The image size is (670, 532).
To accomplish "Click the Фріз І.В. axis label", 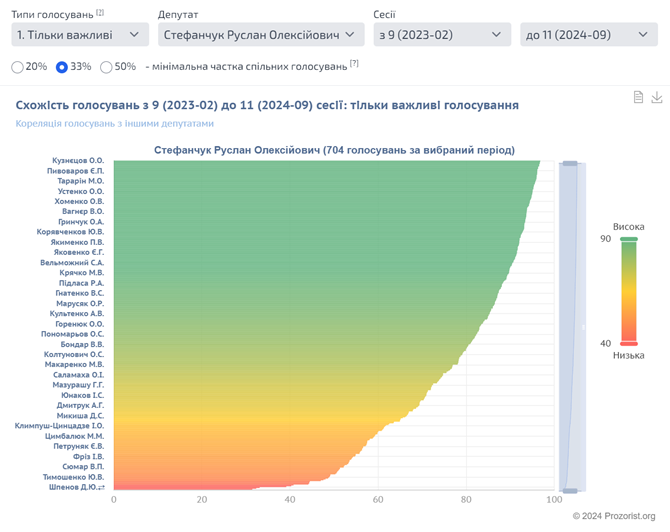I will (88, 457).
